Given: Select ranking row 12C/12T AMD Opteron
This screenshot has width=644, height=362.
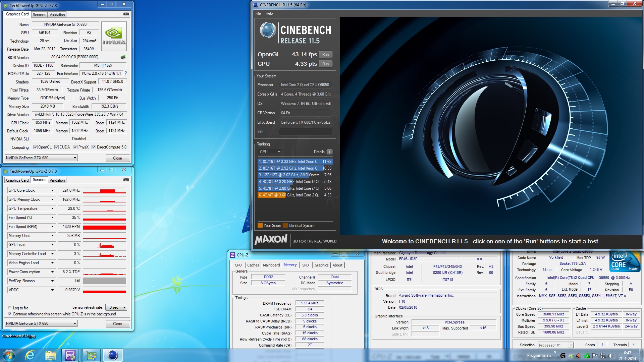Looking at the screenshot, I should point(295,175).
